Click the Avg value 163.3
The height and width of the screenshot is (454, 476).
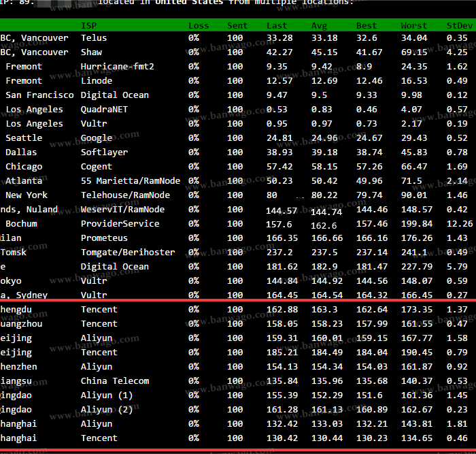324,309
